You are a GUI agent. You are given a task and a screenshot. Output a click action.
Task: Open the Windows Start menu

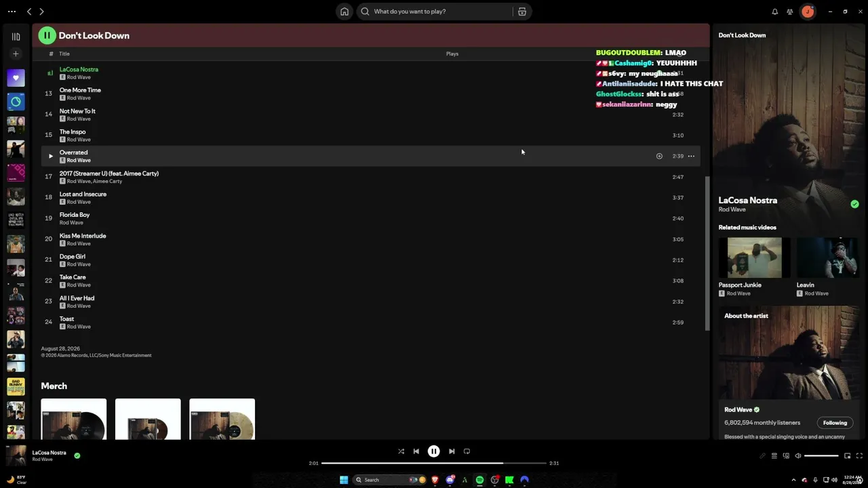[x=344, y=480]
